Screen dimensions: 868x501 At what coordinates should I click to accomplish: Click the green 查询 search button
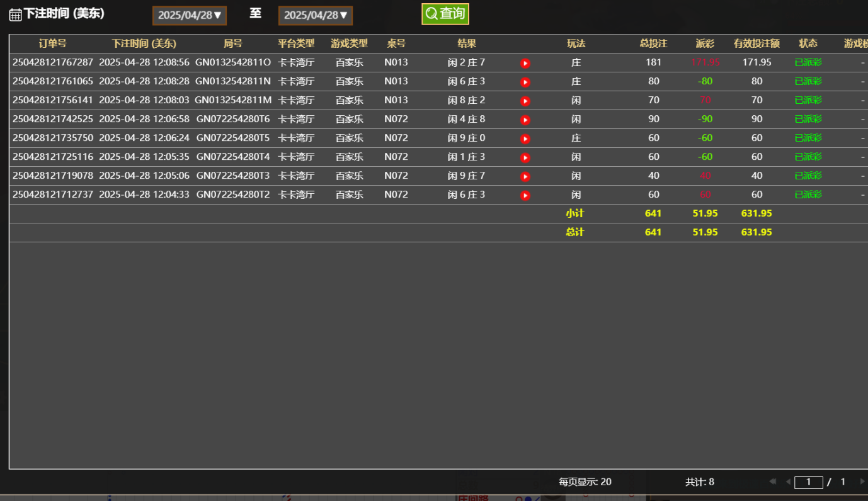pyautogui.click(x=445, y=14)
